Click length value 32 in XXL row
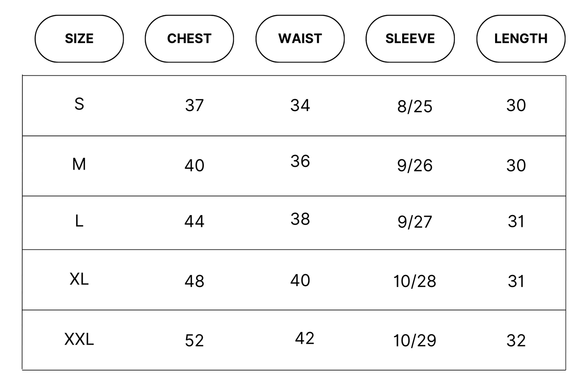The width and height of the screenshot is (588, 387). click(x=516, y=340)
